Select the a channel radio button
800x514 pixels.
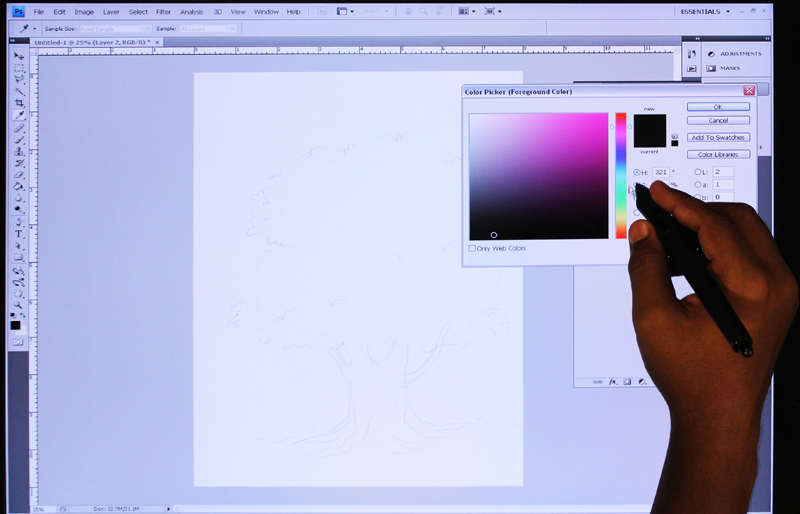click(697, 185)
